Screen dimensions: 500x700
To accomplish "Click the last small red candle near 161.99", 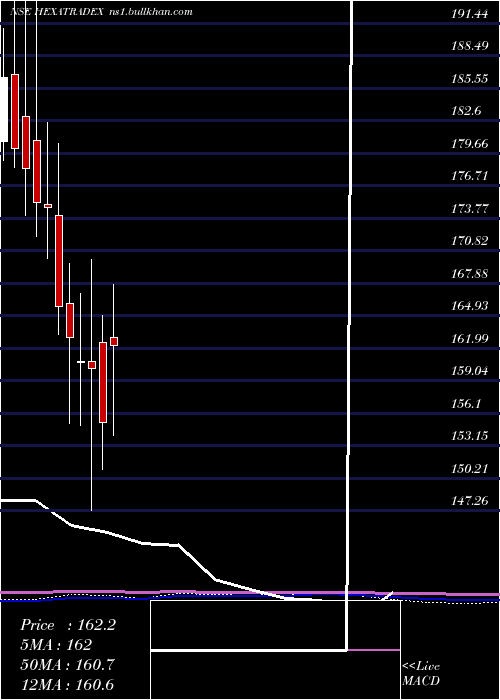I will 114,341.
